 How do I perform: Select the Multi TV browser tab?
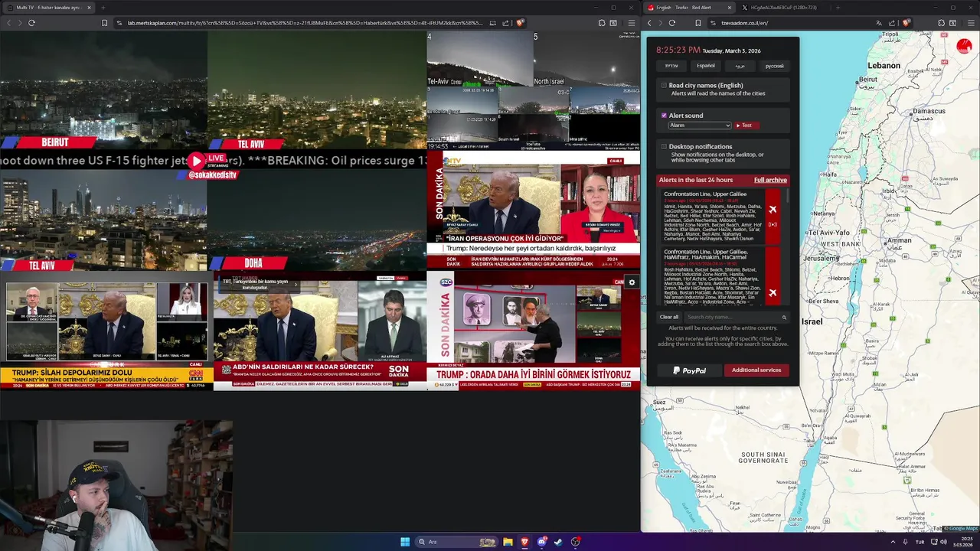pyautogui.click(x=51, y=8)
